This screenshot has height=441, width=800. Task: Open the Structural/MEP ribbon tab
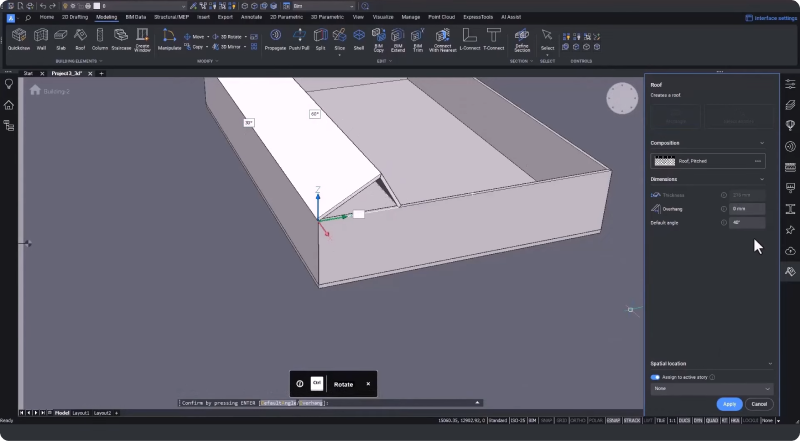pyautogui.click(x=169, y=17)
